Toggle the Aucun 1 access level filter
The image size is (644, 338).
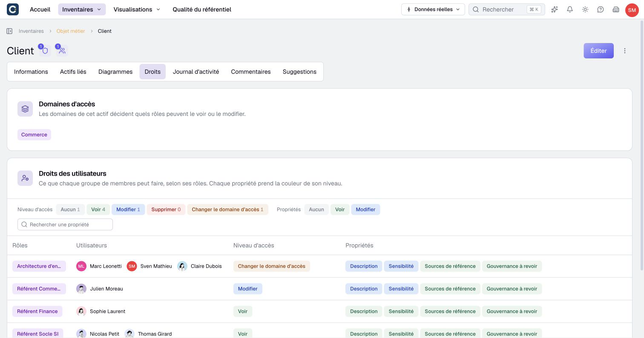pos(70,209)
